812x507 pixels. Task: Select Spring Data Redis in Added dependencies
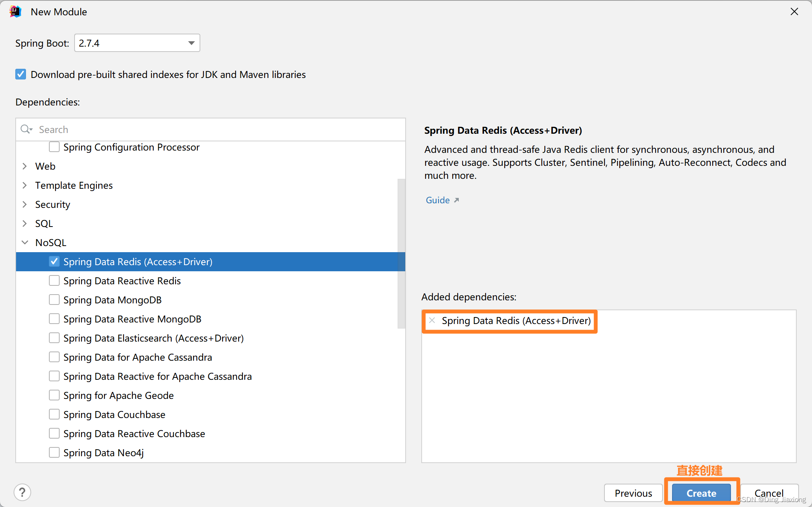click(x=516, y=321)
